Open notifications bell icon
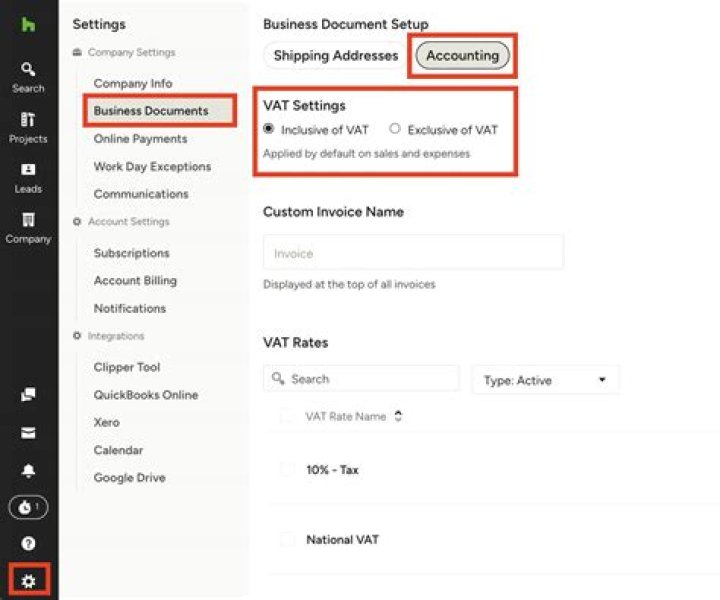The height and width of the screenshot is (600, 720). click(x=28, y=471)
